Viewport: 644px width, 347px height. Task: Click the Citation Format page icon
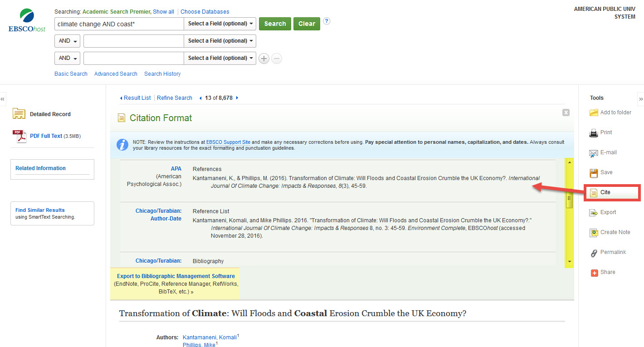point(121,118)
